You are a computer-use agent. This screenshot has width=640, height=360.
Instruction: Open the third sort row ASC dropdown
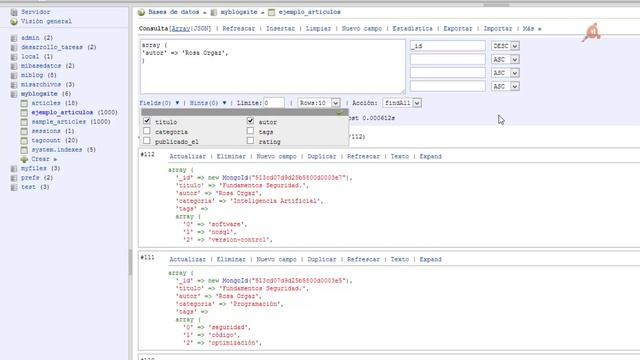[505, 73]
